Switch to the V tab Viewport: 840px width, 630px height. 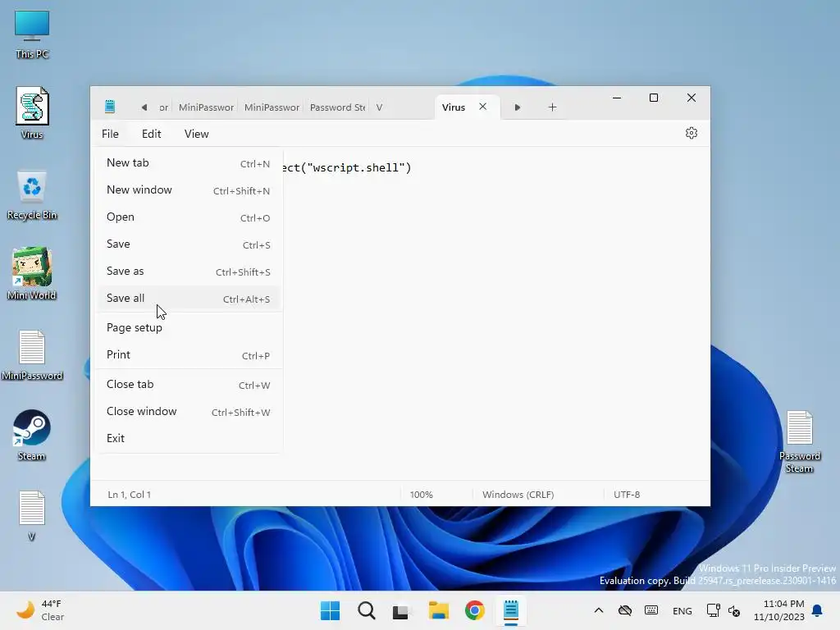tap(379, 107)
